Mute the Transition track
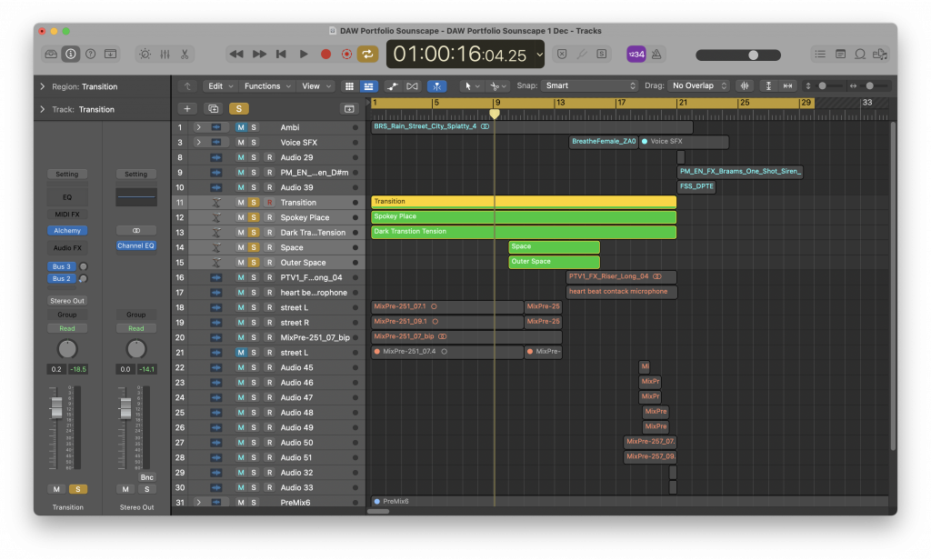 click(x=240, y=203)
